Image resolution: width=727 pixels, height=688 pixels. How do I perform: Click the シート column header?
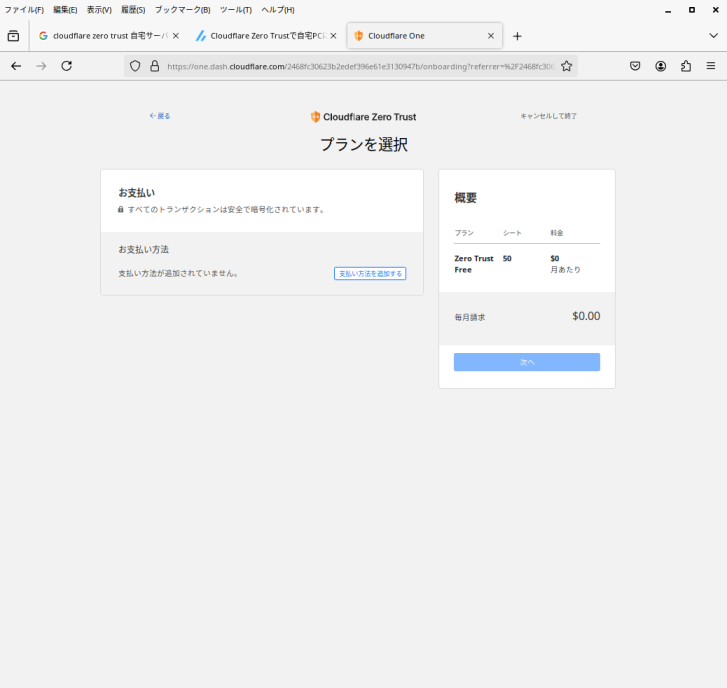tap(512, 233)
